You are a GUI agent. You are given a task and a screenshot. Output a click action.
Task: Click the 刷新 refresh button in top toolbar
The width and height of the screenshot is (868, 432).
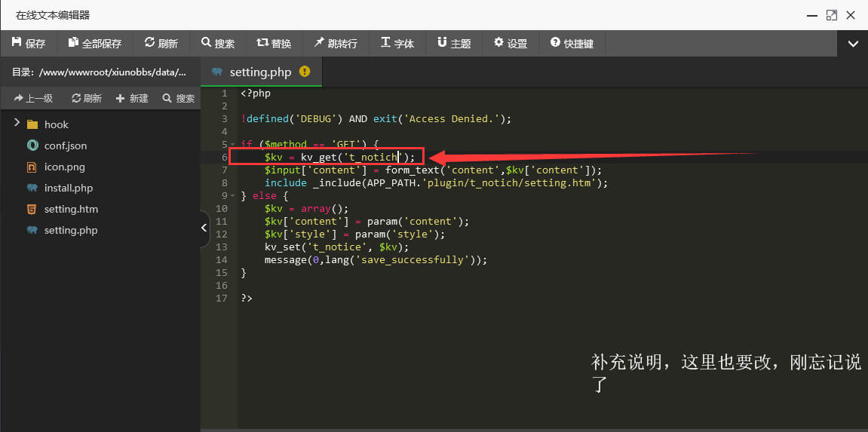(161, 43)
